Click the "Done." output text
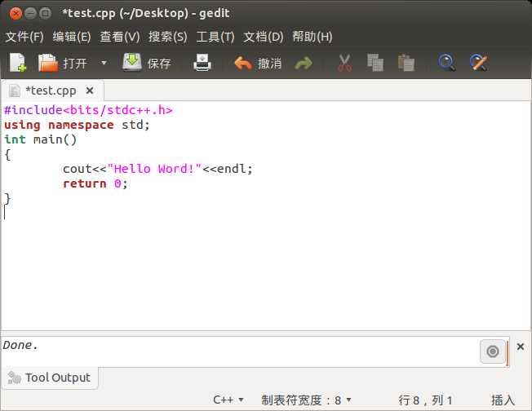 point(20,345)
